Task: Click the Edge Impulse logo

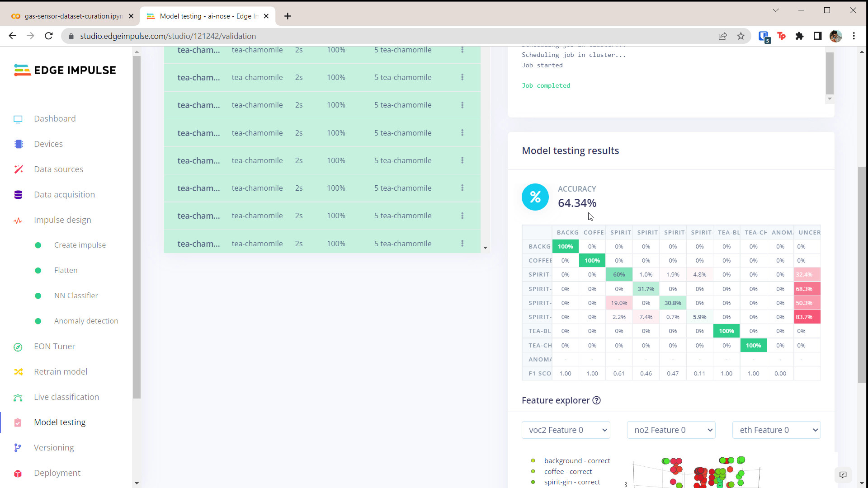Action: click(65, 70)
